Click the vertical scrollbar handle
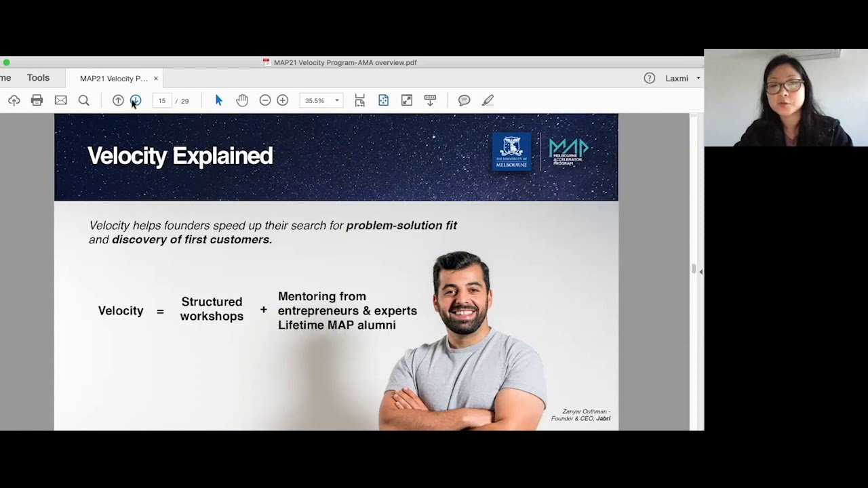The image size is (868, 488). click(693, 269)
